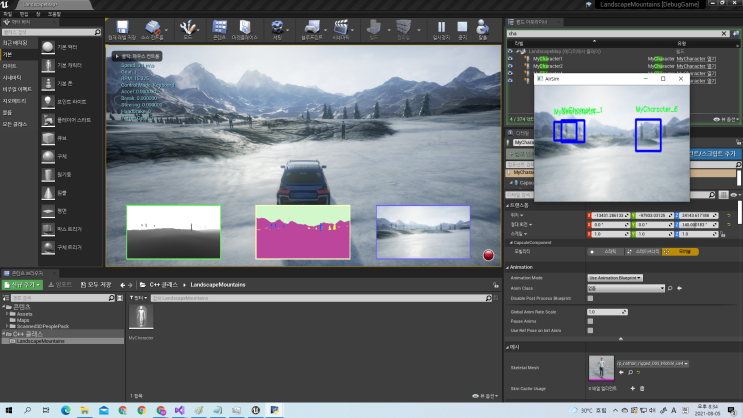The image size is (743, 418).
Task: Open the Modes tools icon
Action: (x=188, y=30)
